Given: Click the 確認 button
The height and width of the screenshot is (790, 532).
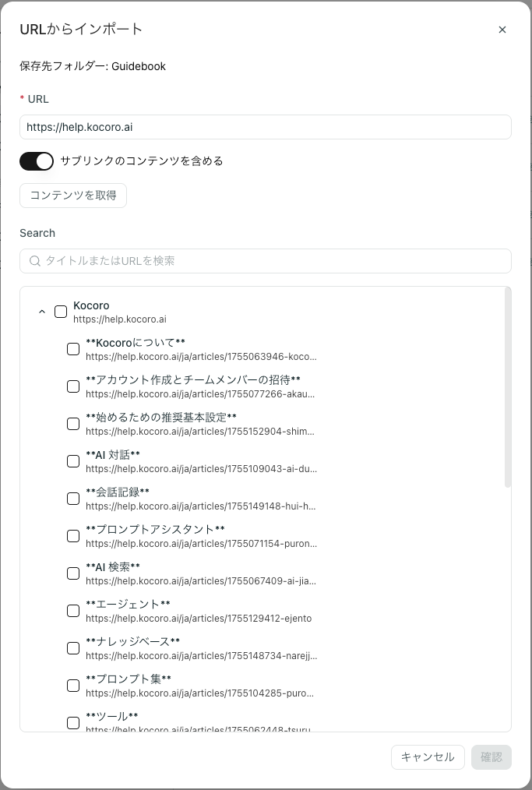Looking at the screenshot, I should coord(491,757).
